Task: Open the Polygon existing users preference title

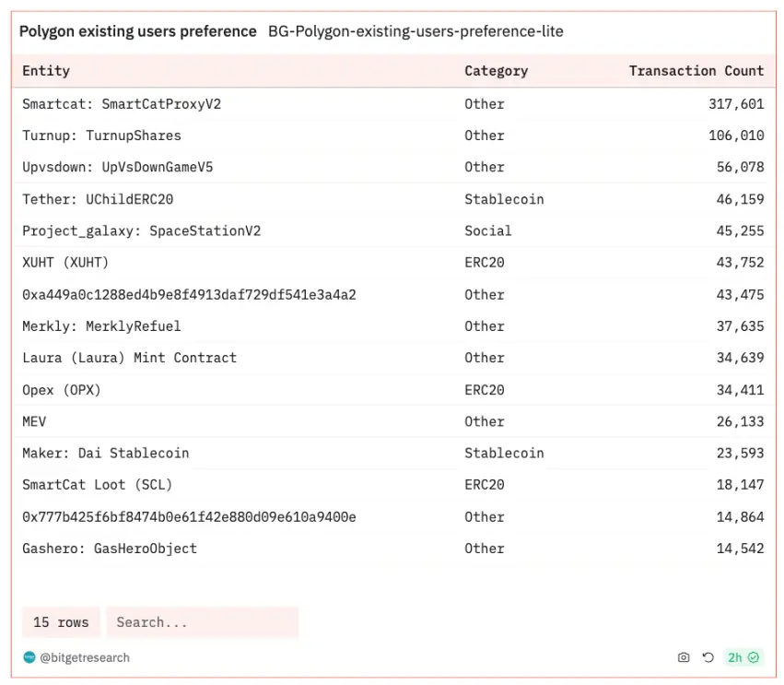Action: tap(138, 31)
